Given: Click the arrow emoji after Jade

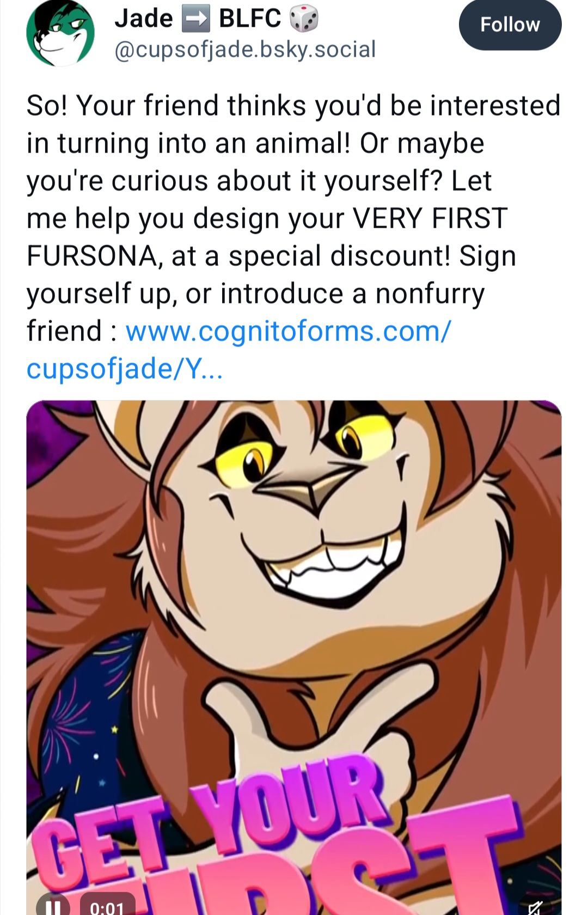Looking at the screenshot, I should [195, 19].
